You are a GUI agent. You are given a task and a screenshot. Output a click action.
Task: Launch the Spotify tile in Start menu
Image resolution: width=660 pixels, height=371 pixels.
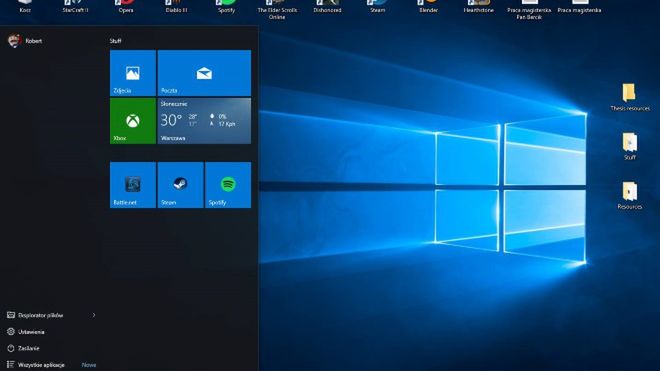pyautogui.click(x=228, y=185)
